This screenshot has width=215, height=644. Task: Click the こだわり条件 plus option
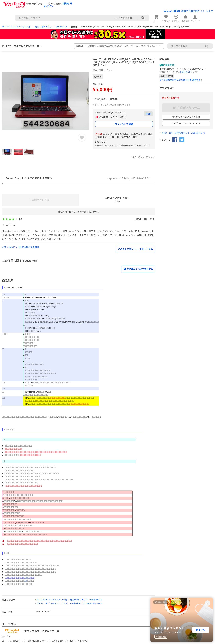coord(124,18)
